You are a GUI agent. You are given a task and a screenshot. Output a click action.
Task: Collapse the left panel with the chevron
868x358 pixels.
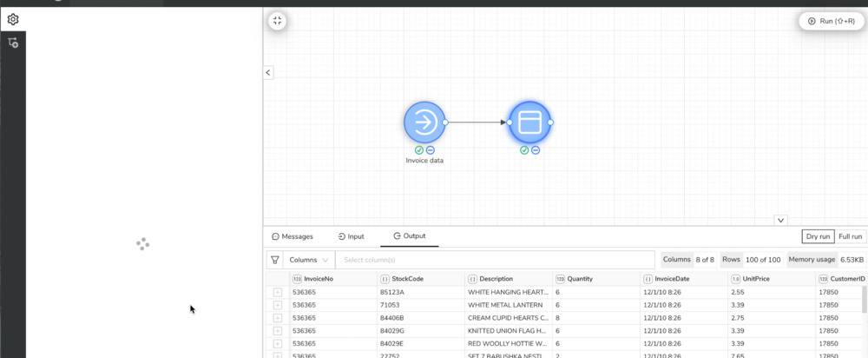268,73
